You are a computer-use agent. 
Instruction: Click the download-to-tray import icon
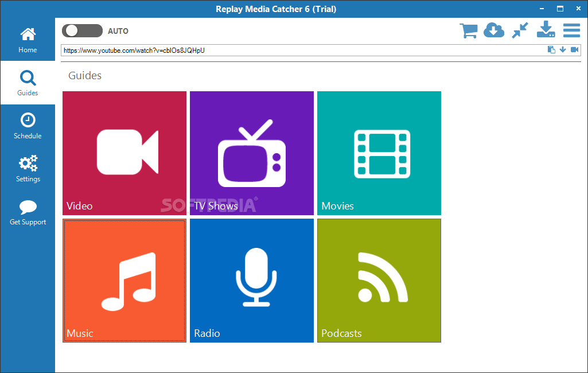point(546,29)
